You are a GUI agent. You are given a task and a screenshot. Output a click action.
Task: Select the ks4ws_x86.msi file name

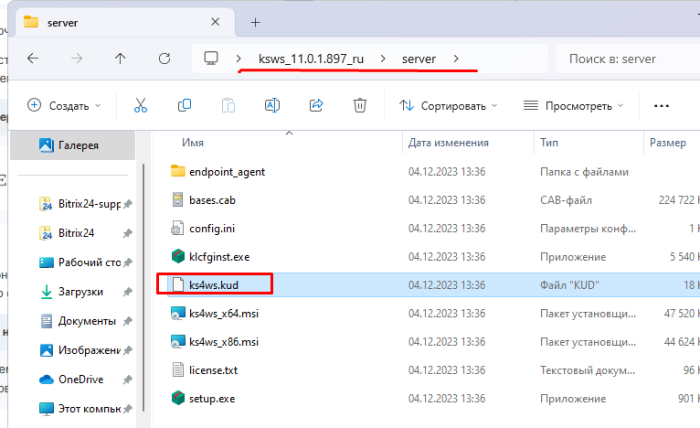pyautogui.click(x=224, y=342)
